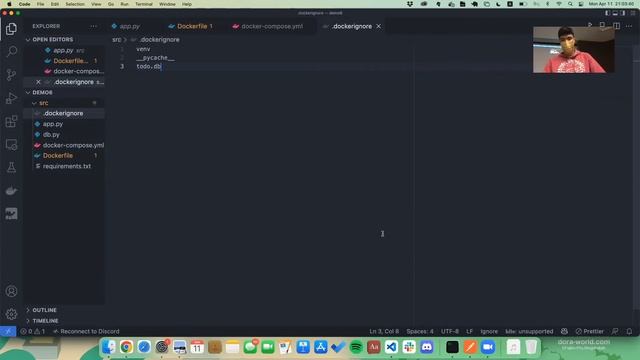Open the Selection menu
Viewport: 640px width, 360px height.
[75, 4]
